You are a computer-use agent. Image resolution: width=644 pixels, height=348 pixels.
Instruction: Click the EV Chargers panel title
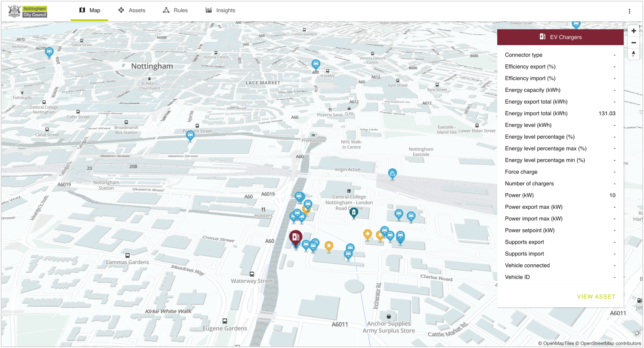[566, 37]
